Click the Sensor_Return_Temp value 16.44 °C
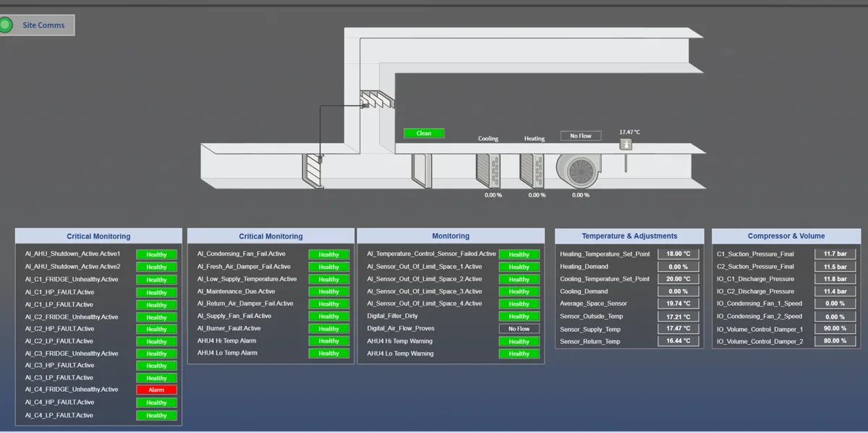This screenshot has width=868, height=433. point(678,341)
